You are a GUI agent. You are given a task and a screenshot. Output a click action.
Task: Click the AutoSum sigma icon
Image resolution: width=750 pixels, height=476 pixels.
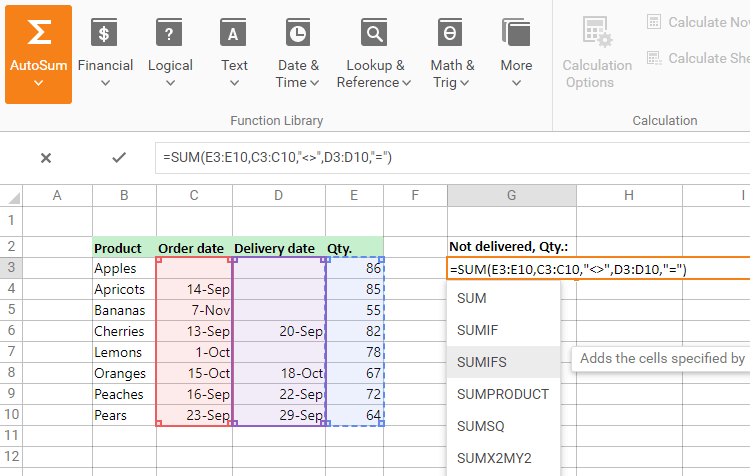point(38,31)
